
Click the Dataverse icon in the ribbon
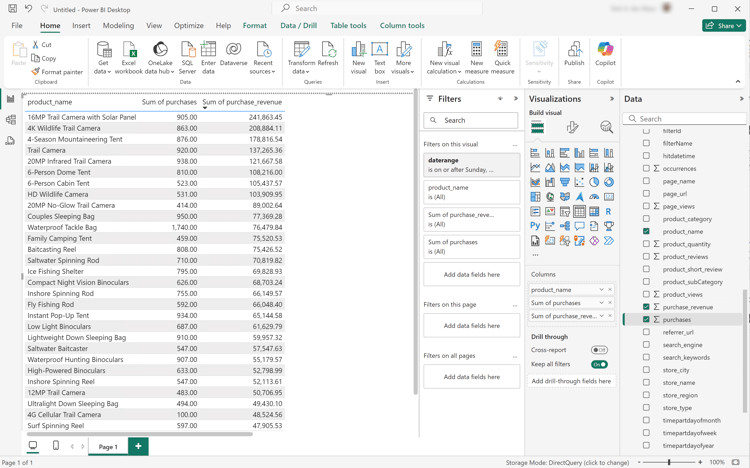(233, 50)
